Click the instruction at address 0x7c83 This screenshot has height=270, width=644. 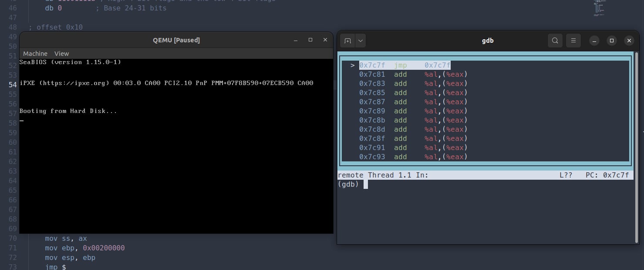(413, 84)
